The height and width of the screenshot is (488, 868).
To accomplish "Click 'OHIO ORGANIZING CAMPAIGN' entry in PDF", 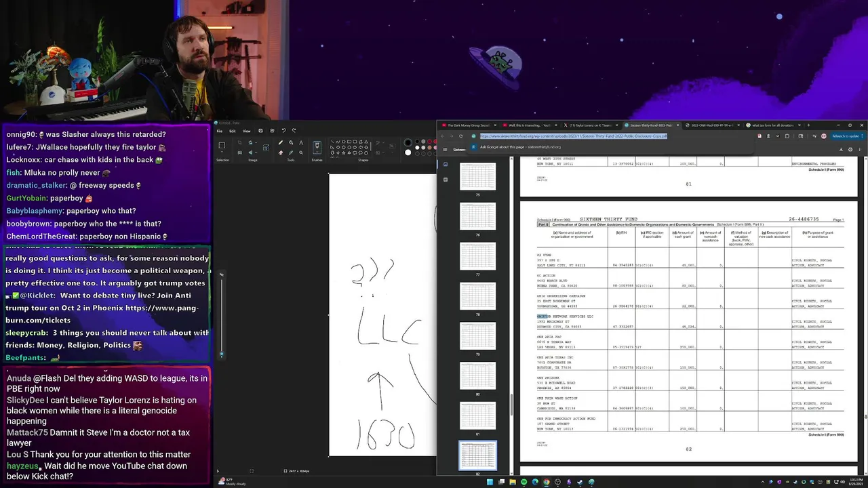I will [561, 296].
